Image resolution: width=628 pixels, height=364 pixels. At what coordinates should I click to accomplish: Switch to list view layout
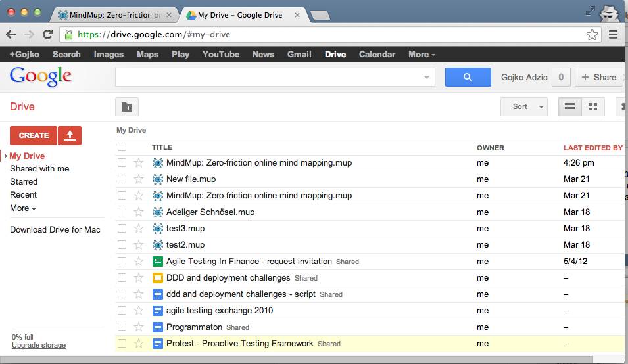click(569, 107)
